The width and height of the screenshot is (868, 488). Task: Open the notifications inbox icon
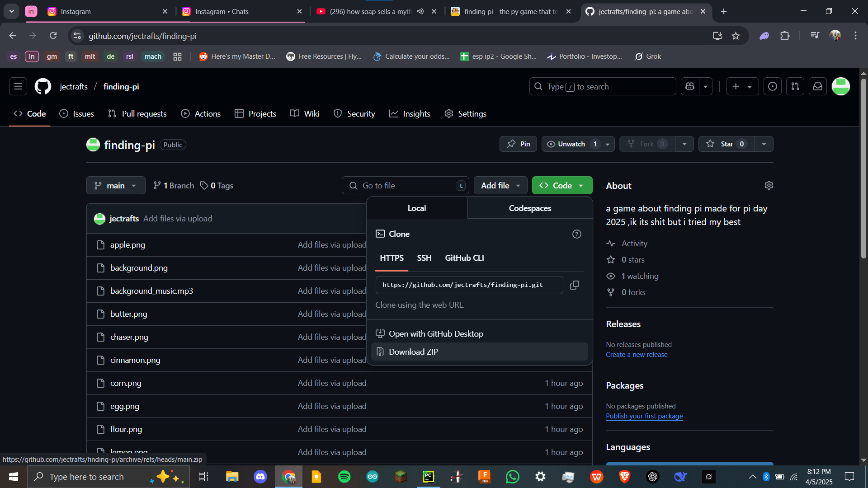pyautogui.click(x=818, y=86)
